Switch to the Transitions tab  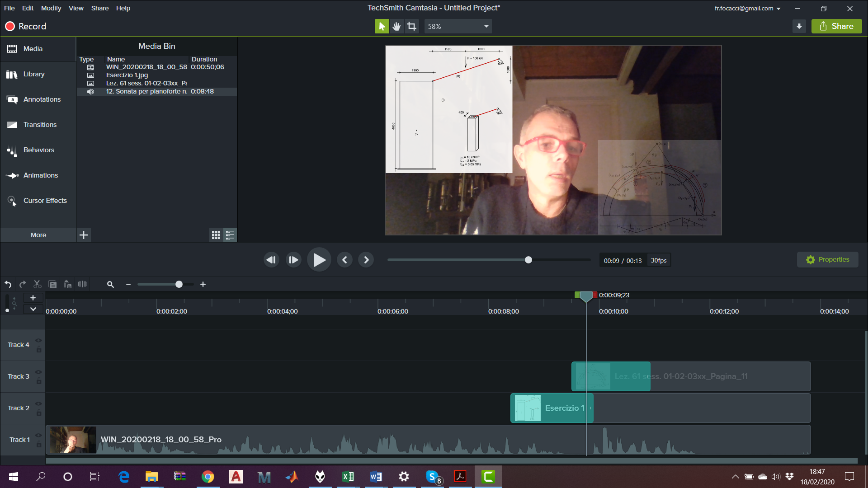pos(40,125)
